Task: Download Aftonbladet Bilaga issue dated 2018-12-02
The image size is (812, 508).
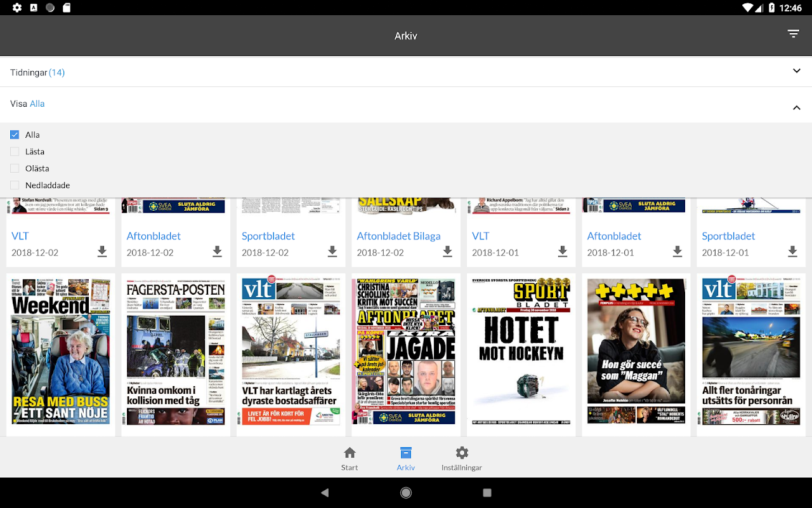Action: click(447, 252)
